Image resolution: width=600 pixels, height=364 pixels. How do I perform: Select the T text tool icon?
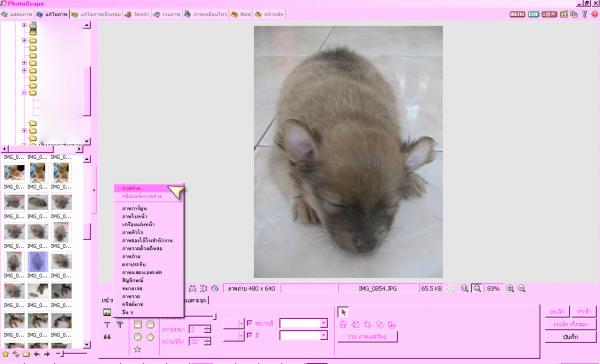(x=107, y=325)
